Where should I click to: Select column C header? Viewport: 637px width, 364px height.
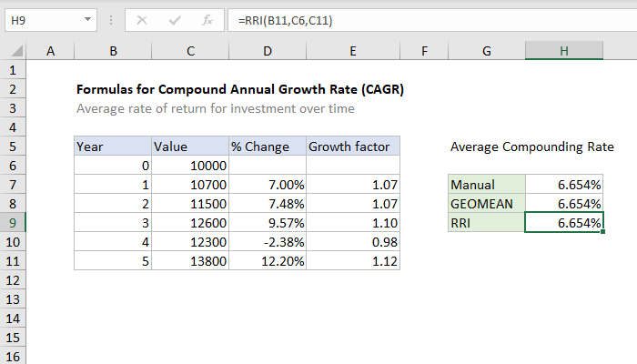tap(190, 51)
